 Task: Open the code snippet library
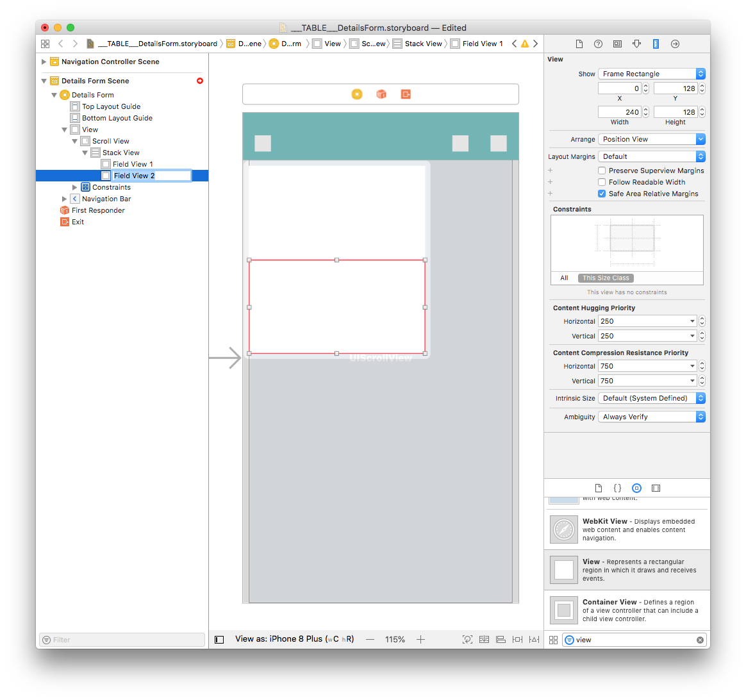(x=618, y=488)
